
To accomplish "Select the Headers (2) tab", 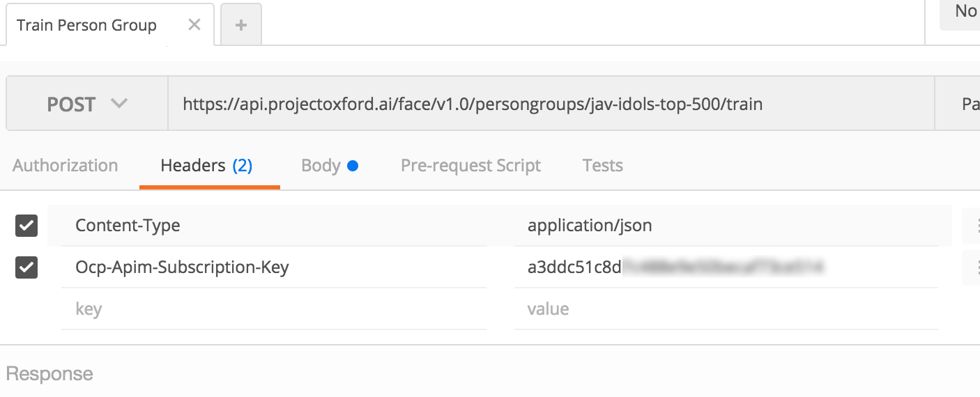I will [206, 166].
